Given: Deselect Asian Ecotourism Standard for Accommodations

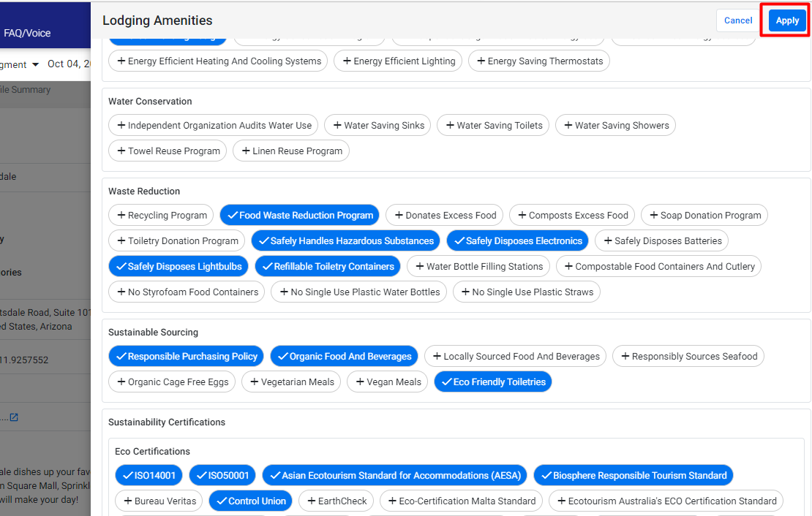Looking at the screenshot, I should pos(394,475).
